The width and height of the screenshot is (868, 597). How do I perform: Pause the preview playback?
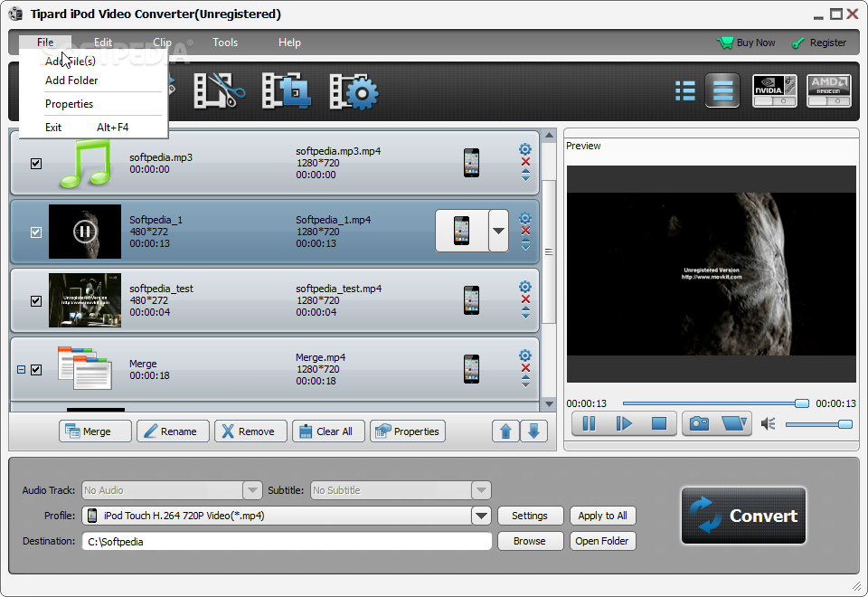pyautogui.click(x=589, y=423)
